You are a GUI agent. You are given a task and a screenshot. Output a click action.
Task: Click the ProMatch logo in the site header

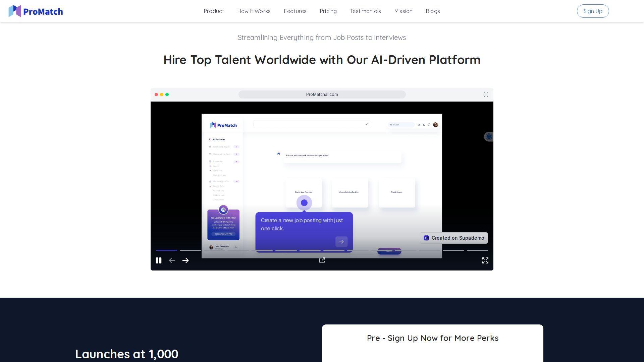(x=36, y=11)
